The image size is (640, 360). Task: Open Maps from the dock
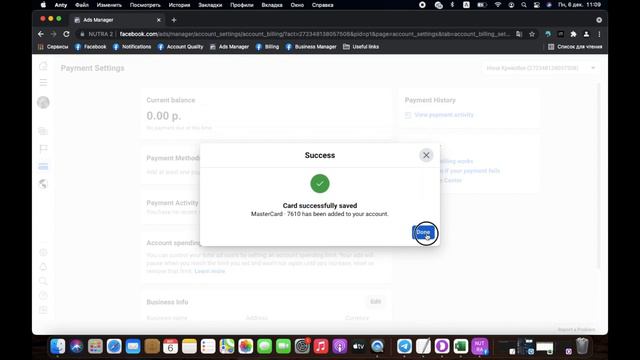click(x=227, y=347)
